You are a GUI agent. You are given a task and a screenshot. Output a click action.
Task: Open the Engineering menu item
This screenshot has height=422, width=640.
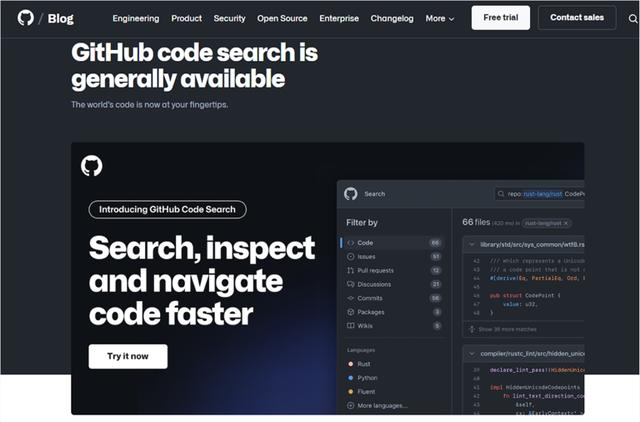click(x=135, y=18)
